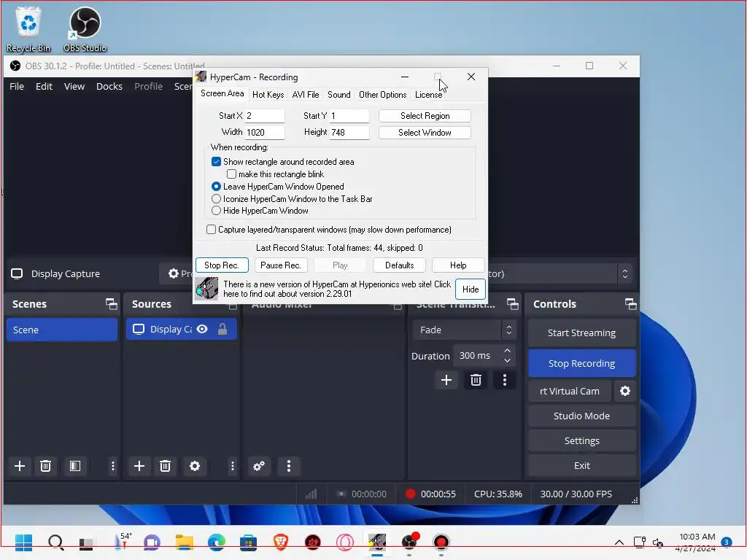Add a configurable transition with the plus icon

[x=446, y=380]
